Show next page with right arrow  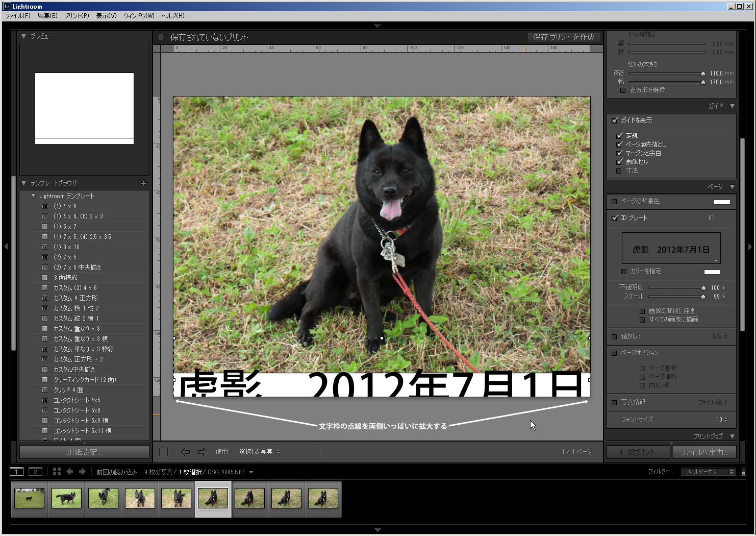203,452
